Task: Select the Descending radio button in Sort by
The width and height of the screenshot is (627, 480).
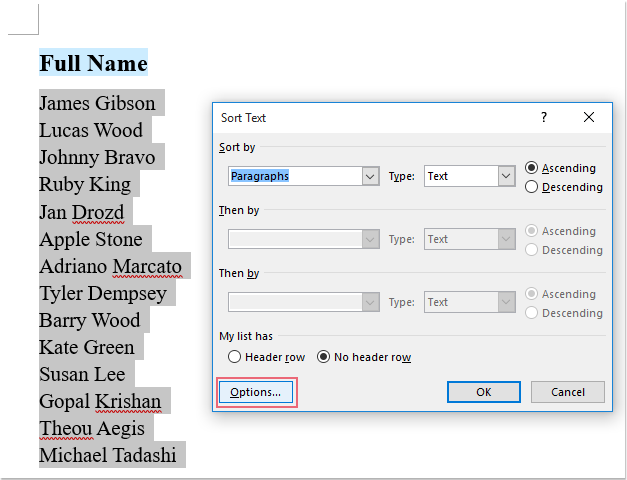Action: click(x=532, y=187)
